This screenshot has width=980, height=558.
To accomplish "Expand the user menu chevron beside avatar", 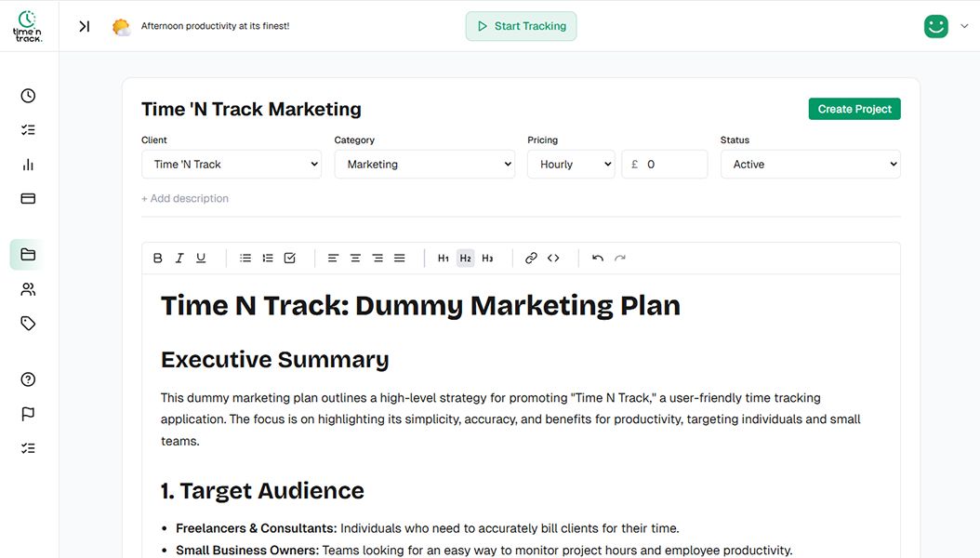I will click(964, 26).
